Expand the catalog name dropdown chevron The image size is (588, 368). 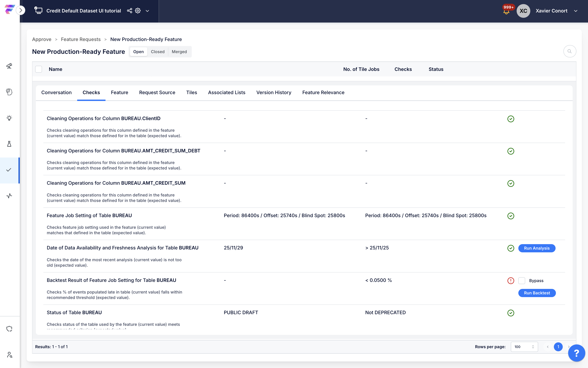147,11
